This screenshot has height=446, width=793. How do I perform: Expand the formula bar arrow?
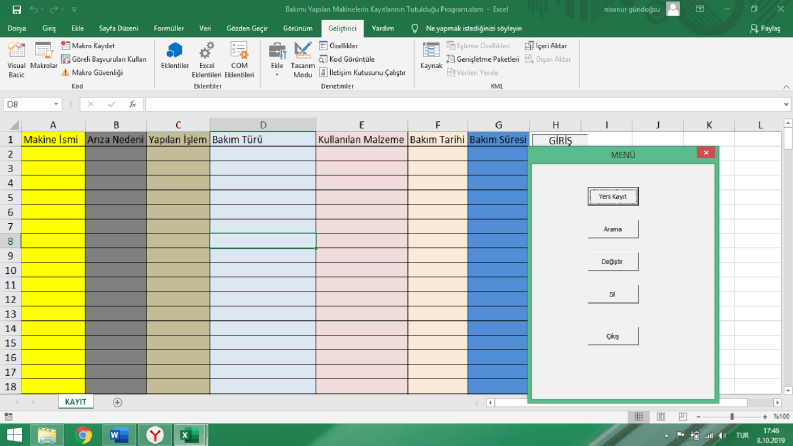(786, 104)
